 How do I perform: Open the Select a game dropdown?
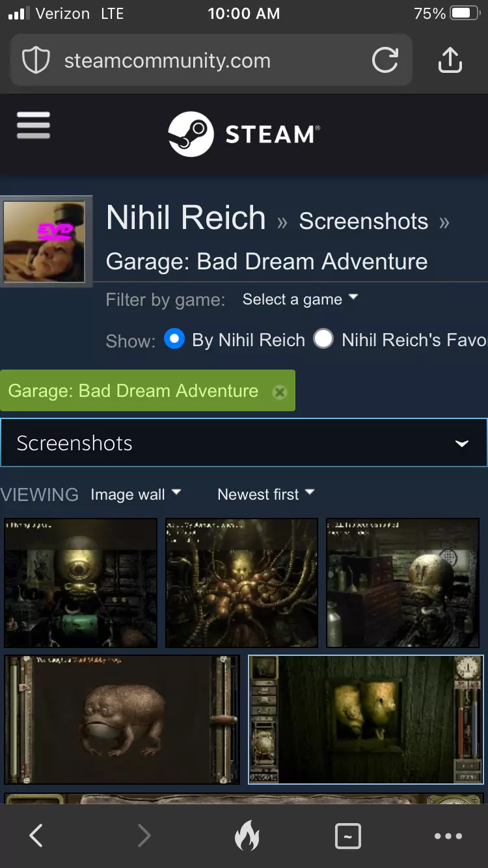(x=300, y=299)
